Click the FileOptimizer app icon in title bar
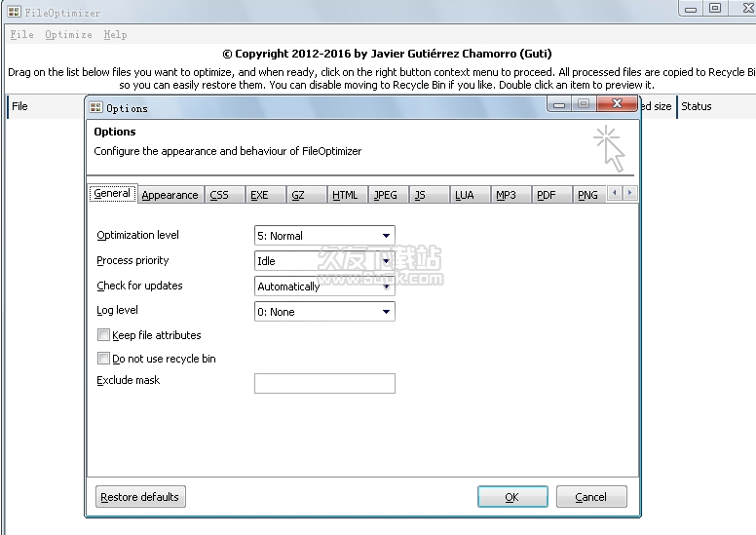756x535 pixels. tap(14, 12)
